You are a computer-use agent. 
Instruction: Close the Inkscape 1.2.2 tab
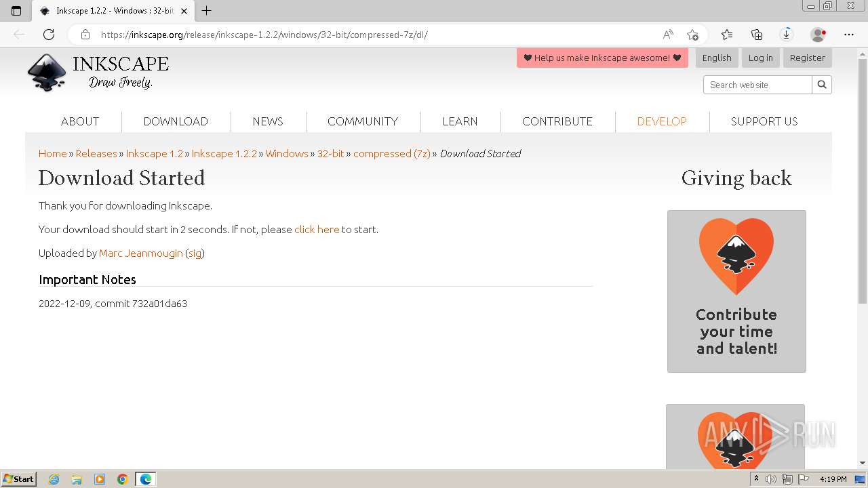point(184,11)
